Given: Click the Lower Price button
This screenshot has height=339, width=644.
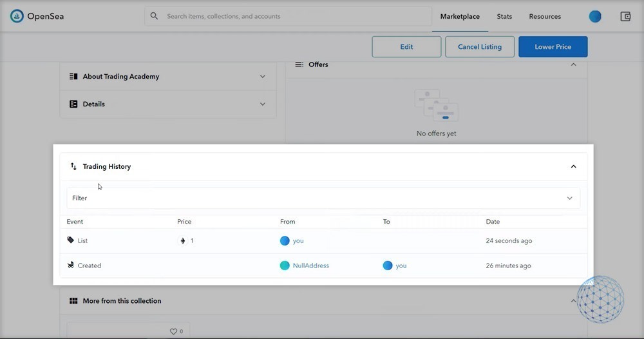Looking at the screenshot, I should pyautogui.click(x=553, y=47).
